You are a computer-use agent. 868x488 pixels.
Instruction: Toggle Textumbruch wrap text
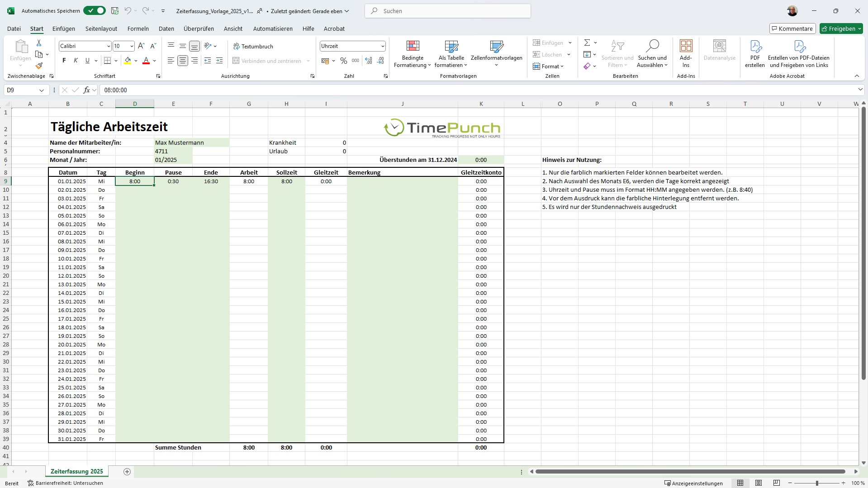point(253,46)
